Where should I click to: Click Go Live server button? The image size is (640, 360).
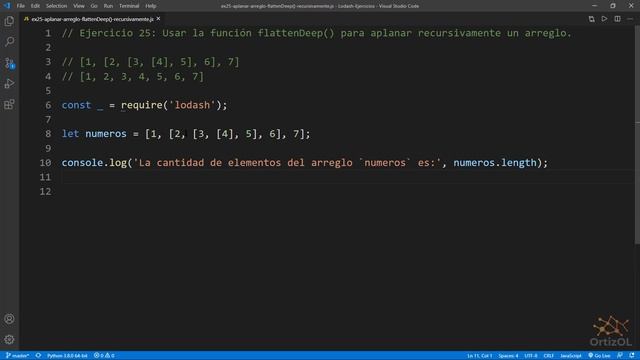point(599,356)
